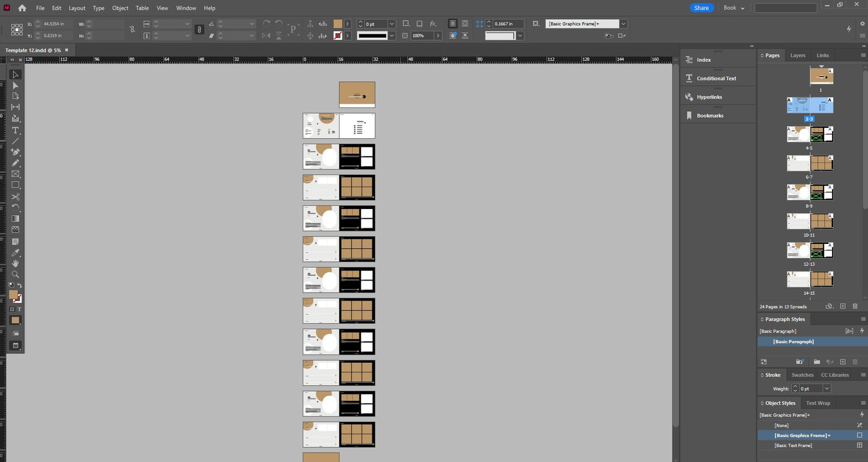Open the stroke weight dropdown in Stroke panel

tap(827, 389)
